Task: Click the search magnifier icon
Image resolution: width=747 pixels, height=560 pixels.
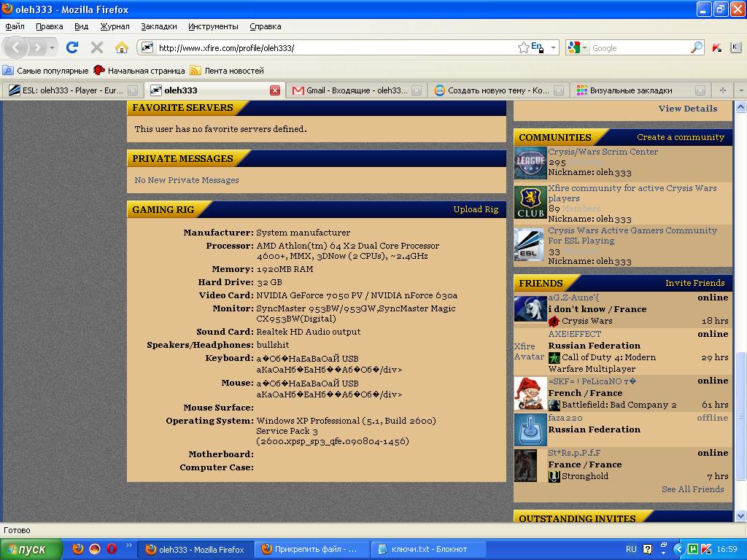Action: coord(697,47)
